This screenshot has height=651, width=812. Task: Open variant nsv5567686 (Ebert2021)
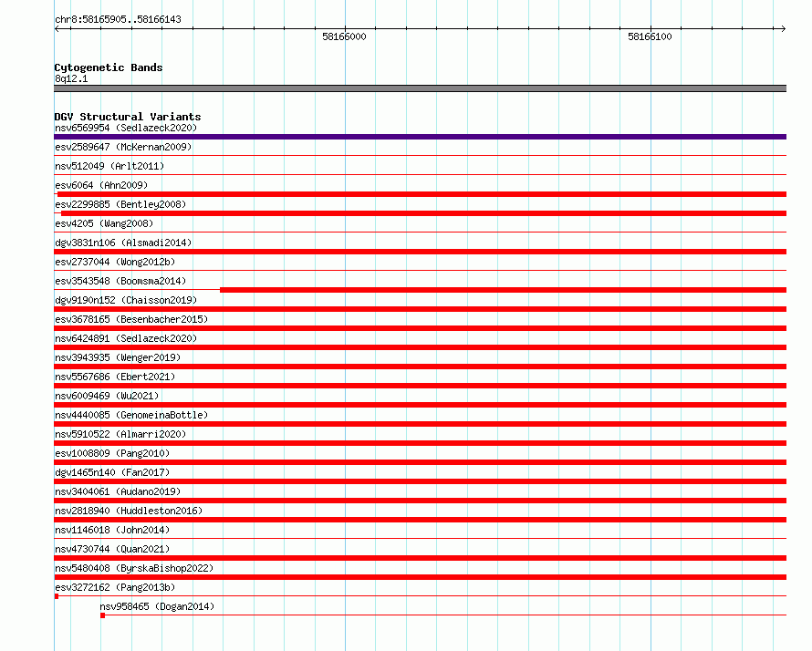(115, 377)
